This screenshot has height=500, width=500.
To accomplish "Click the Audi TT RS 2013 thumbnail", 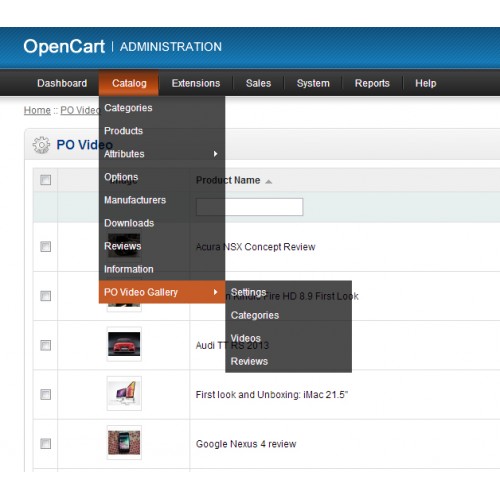I will (x=124, y=344).
